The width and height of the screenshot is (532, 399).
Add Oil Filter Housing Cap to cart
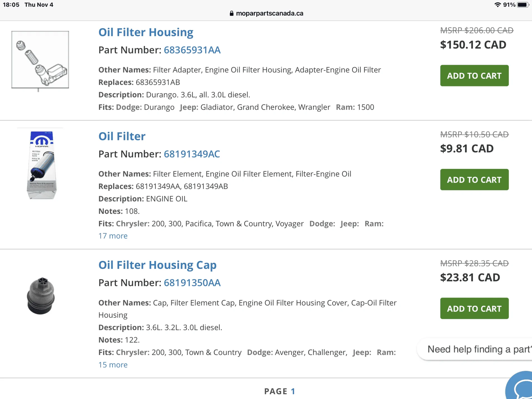[474, 308]
